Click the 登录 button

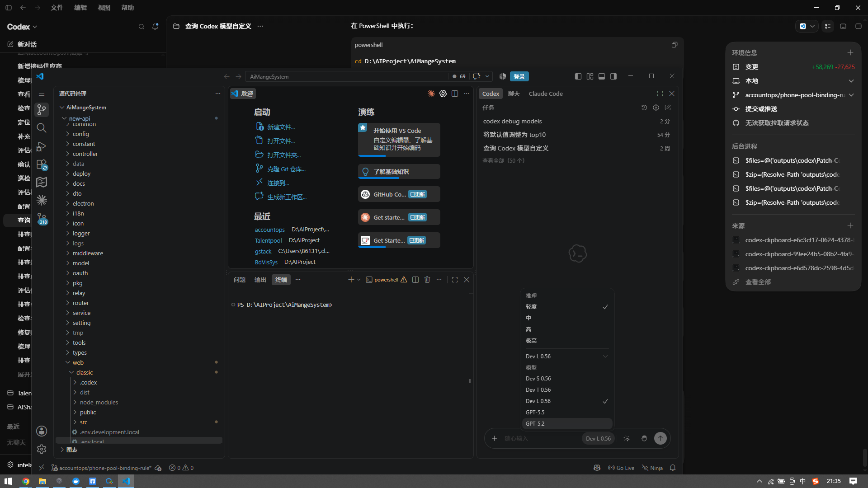(x=519, y=76)
